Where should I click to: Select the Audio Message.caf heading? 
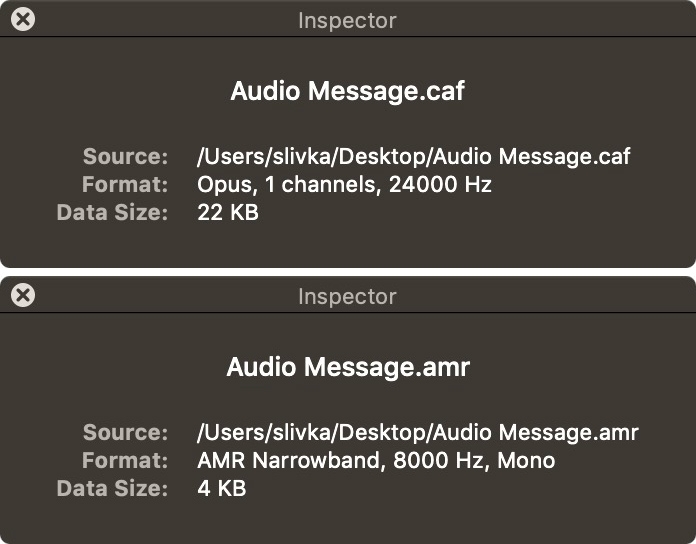[348, 91]
